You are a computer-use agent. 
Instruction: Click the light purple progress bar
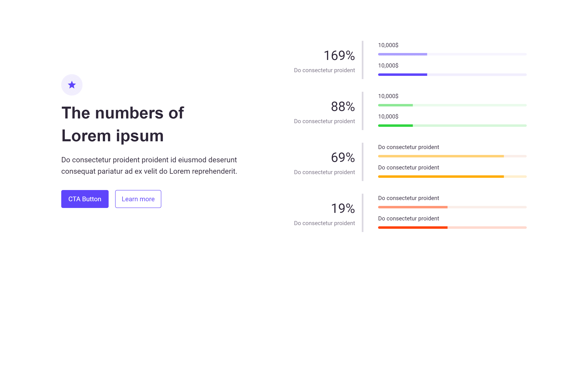click(x=452, y=54)
